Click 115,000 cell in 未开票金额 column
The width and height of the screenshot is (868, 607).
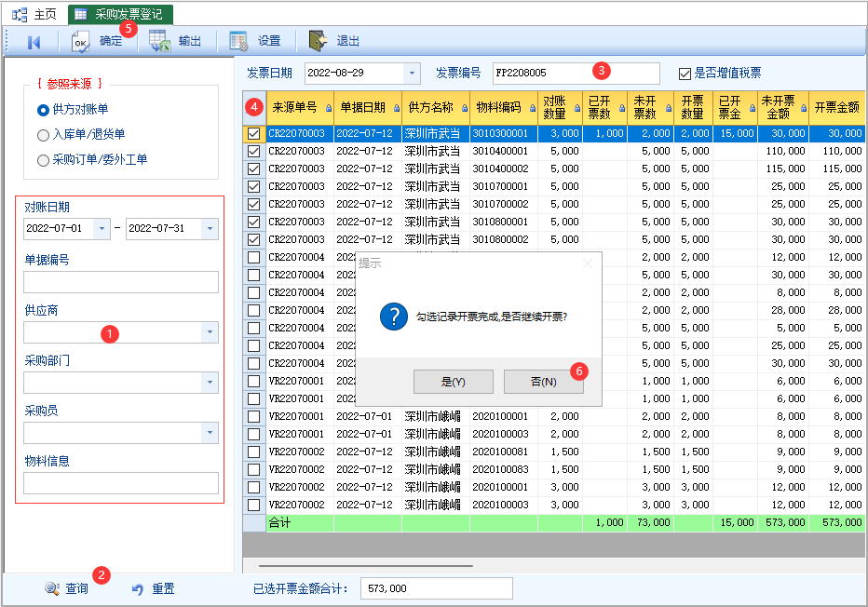[x=782, y=169]
